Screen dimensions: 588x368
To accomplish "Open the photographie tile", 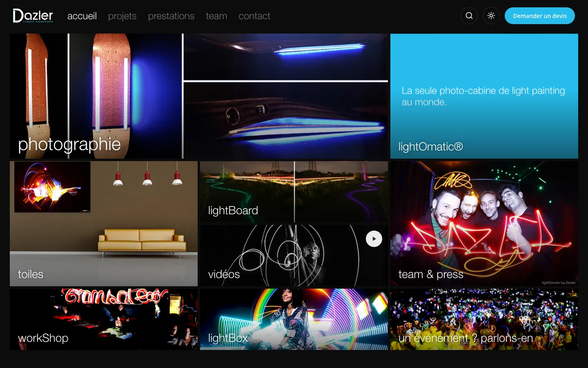I will (x=199, y=96).
